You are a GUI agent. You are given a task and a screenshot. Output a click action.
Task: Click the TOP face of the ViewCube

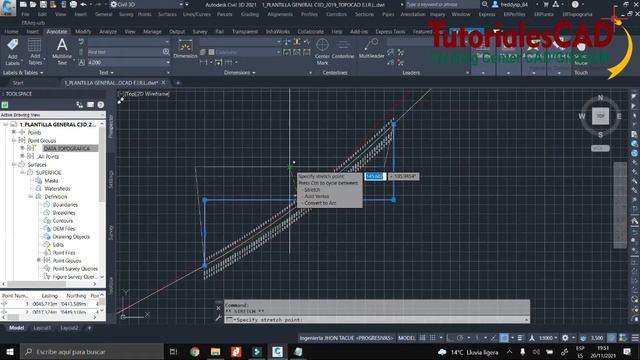600,116
